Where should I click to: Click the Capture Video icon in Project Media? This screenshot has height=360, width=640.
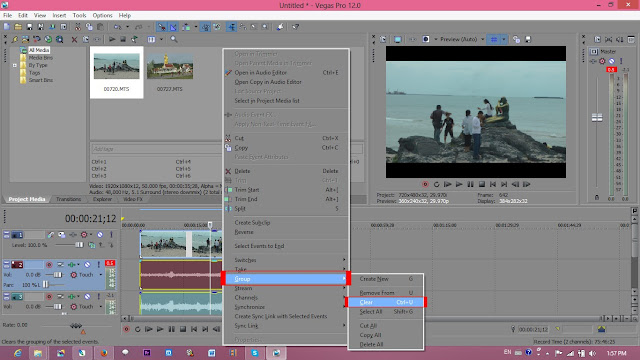(x=26, y=40)
